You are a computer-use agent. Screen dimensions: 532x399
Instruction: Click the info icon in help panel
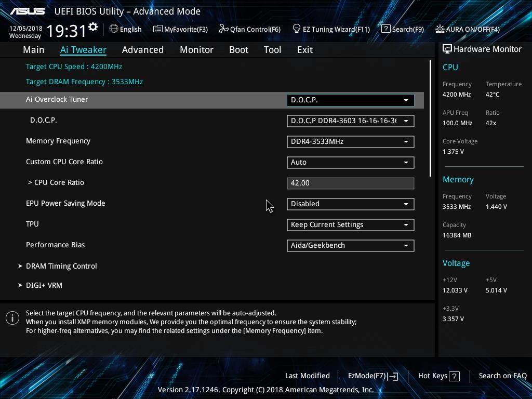(x=12, y=318)
